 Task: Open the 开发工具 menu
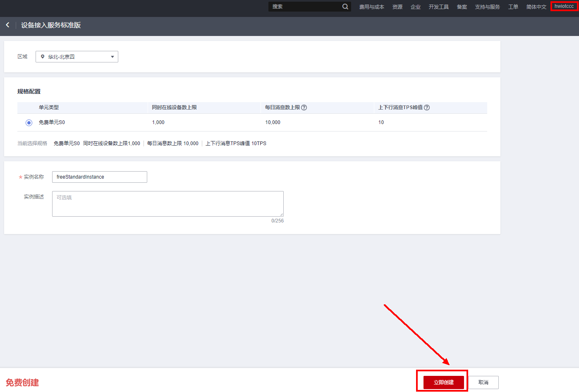[439, 7]
